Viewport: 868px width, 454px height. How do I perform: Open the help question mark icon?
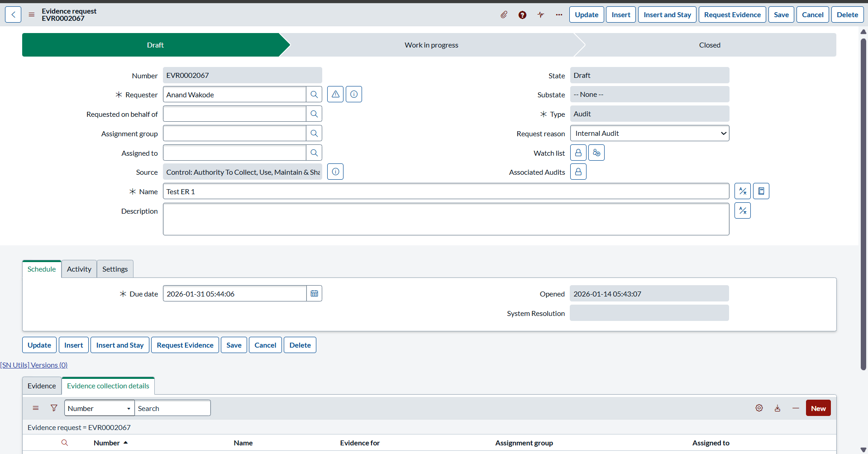[522, 15]
